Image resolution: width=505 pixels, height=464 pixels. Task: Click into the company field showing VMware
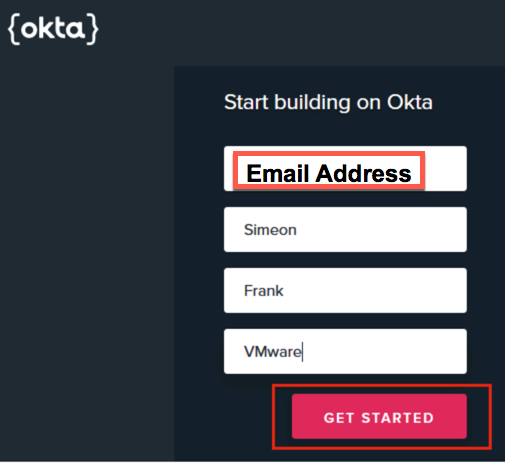click(345, 352)
